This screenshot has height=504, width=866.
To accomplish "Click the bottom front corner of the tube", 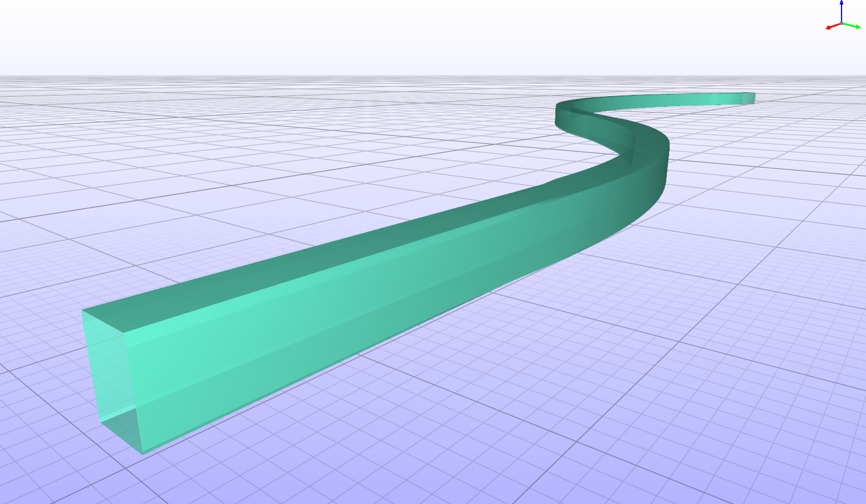I will [142, 452].
